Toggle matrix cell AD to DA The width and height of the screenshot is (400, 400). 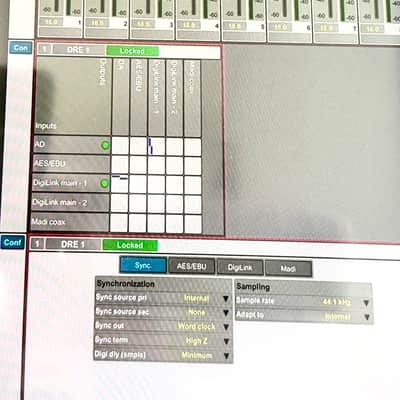[120, 146]
